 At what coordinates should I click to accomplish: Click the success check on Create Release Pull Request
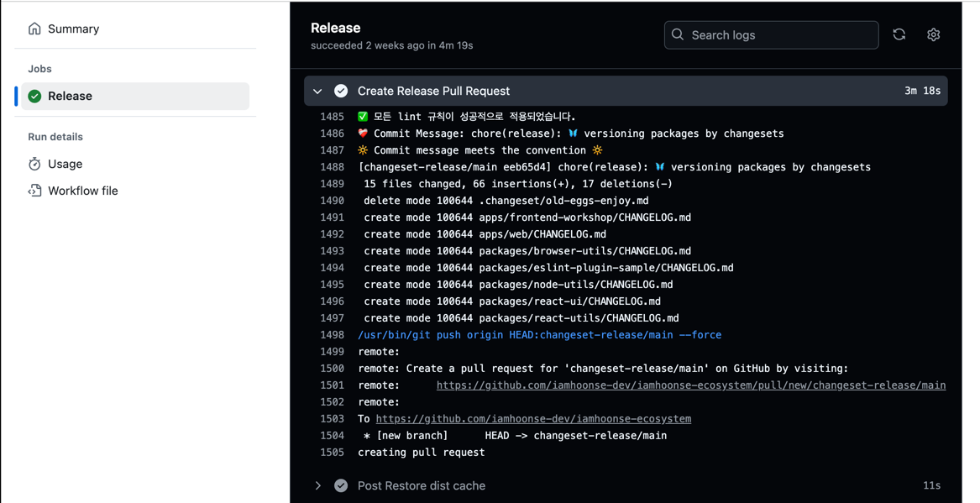(x=341, y=92)
